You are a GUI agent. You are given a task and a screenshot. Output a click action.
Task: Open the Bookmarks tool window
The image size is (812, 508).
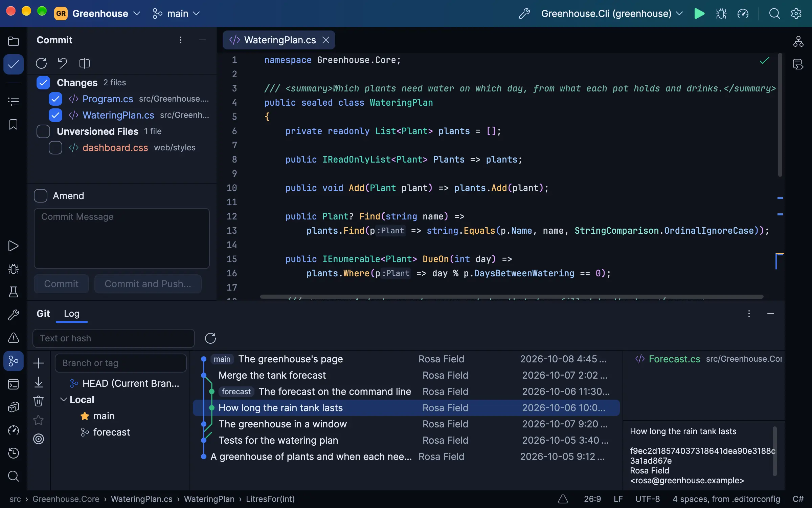13,124
